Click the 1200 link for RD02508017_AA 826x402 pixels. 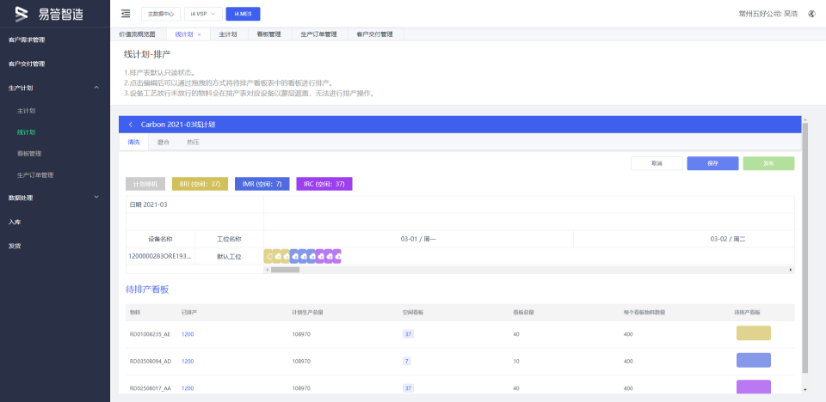[188, 388]
